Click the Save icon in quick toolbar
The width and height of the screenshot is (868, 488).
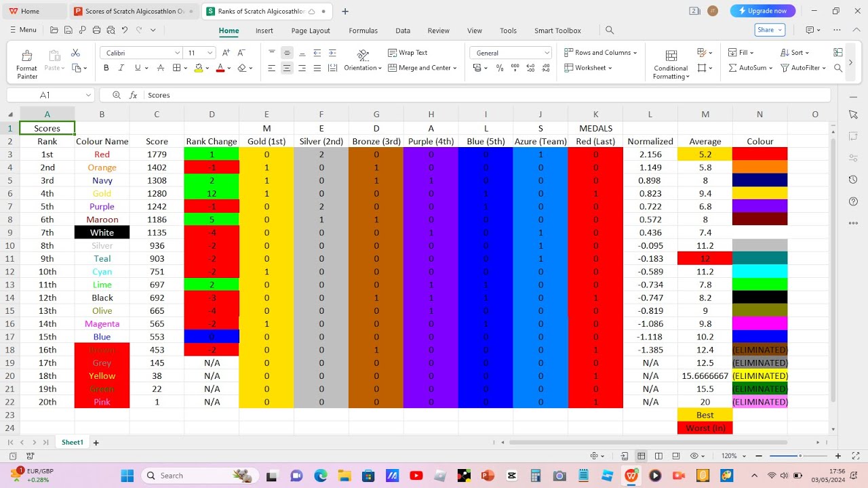pos(68,30)
